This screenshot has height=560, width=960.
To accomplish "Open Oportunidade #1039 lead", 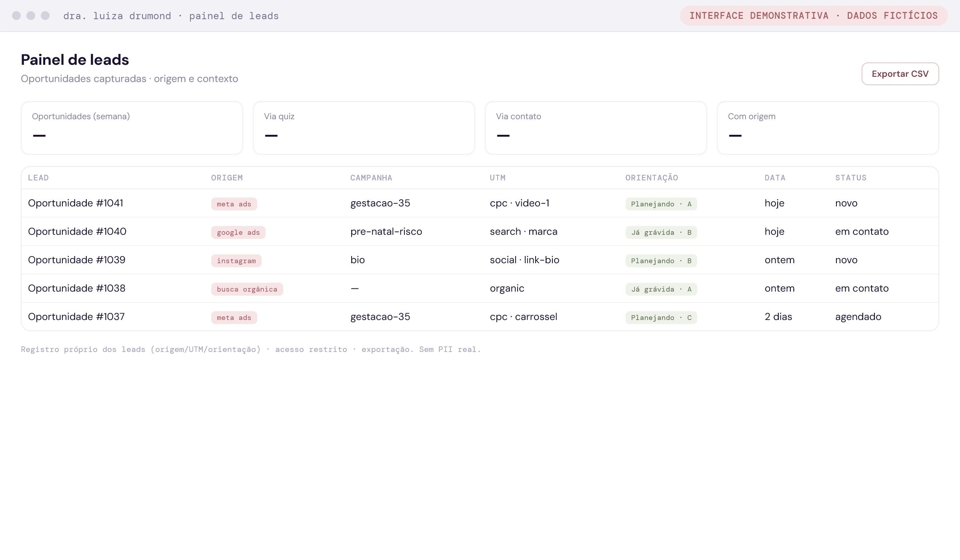I will tap(77, 260).
